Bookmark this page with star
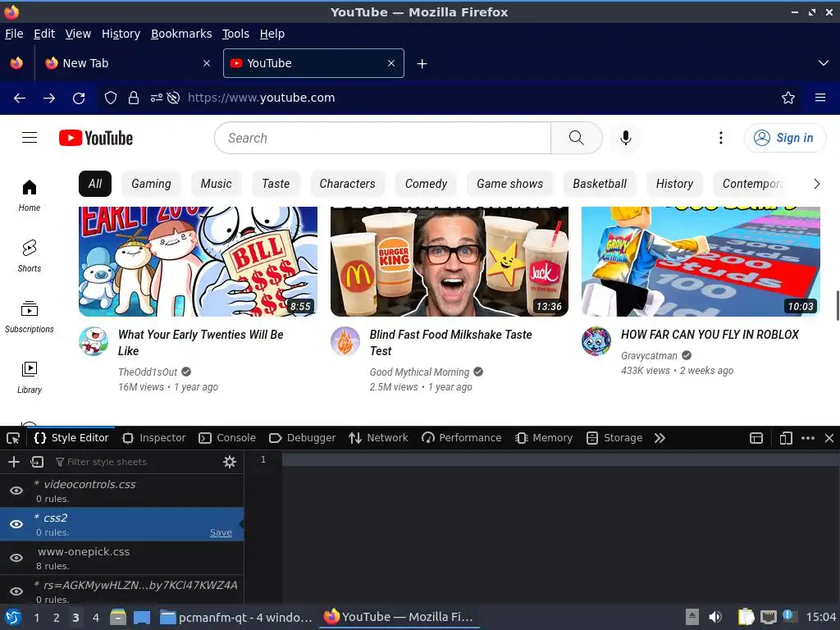Image resolution: width=840 pixels, height=630 pixels. click(788, 98)
